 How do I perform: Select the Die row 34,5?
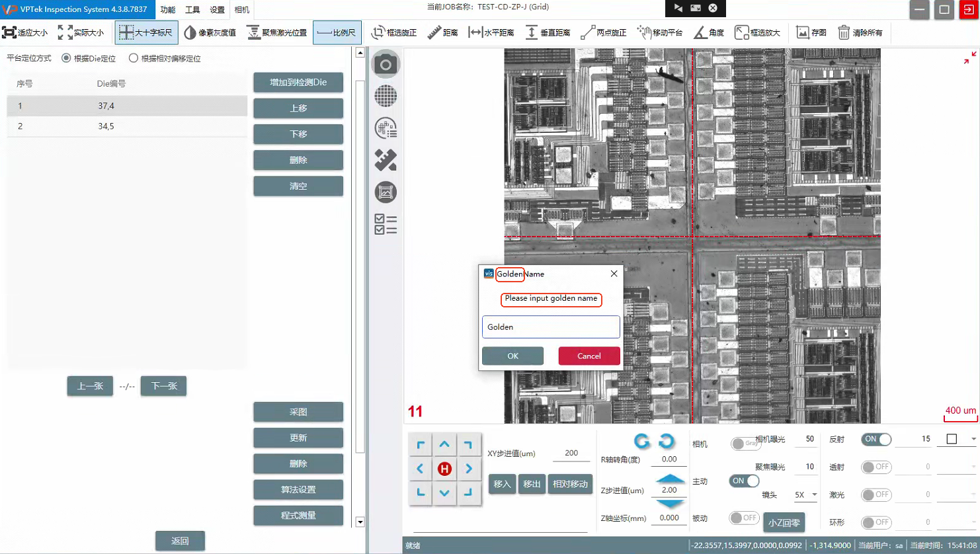pos(127,126)
